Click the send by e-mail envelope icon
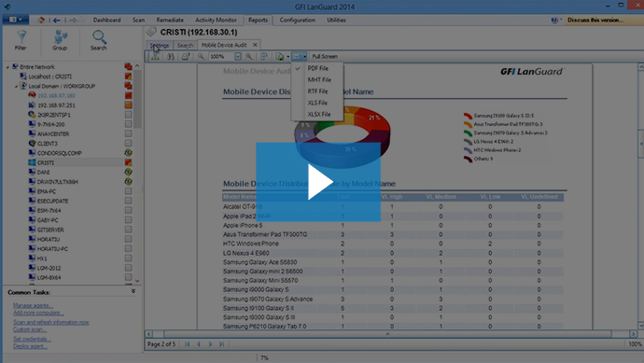The height and width of the screenshot is (363, 644). pyautogui.click(x=297, y=57)
